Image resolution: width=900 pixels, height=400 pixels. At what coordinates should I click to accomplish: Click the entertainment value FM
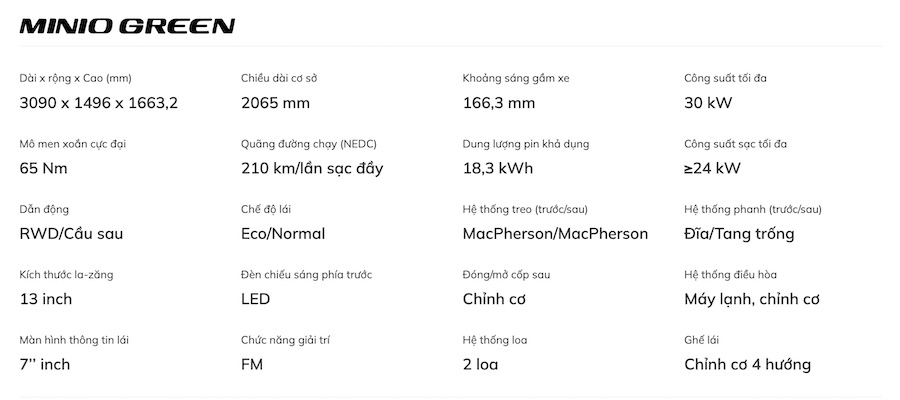point(252,364)
